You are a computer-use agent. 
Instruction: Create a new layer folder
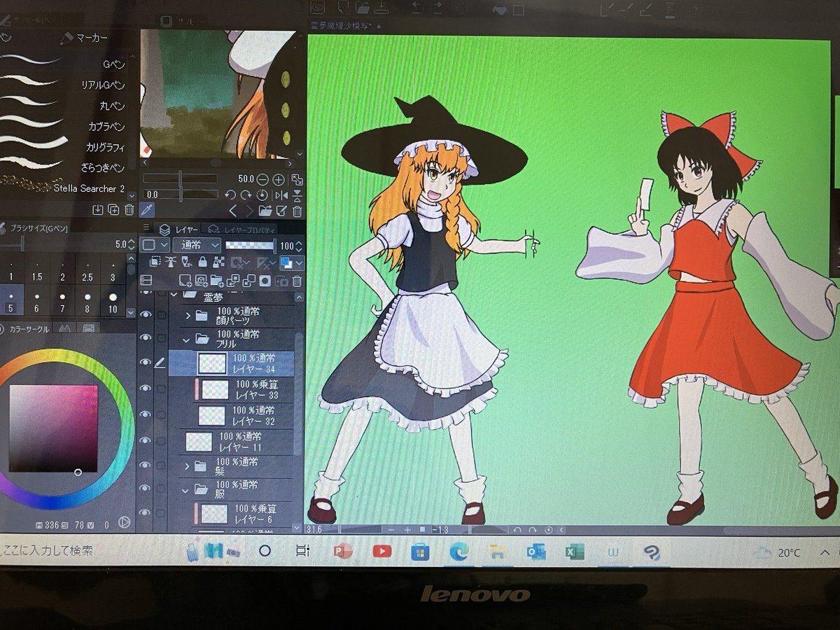(x=217, y=280)
